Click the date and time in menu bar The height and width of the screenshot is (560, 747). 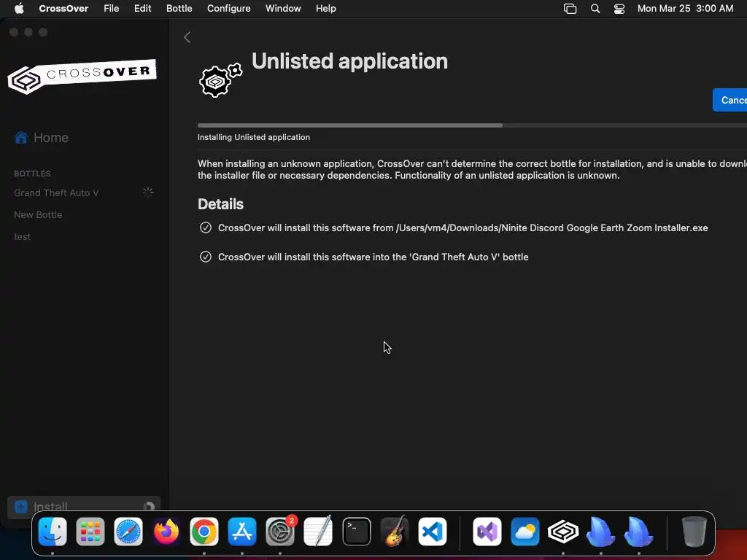[685, 9]
